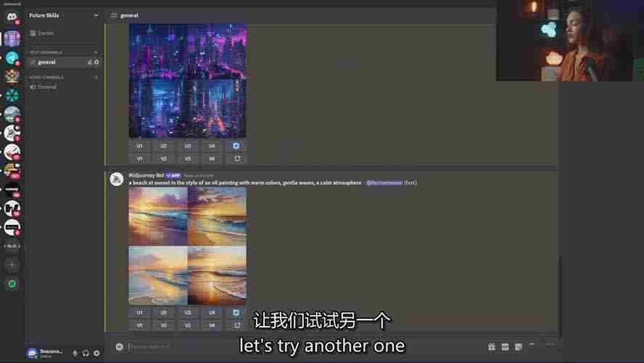This screenshot has height=363, width=644.
Task: Open User Settings gear icon
Action: 96,353
